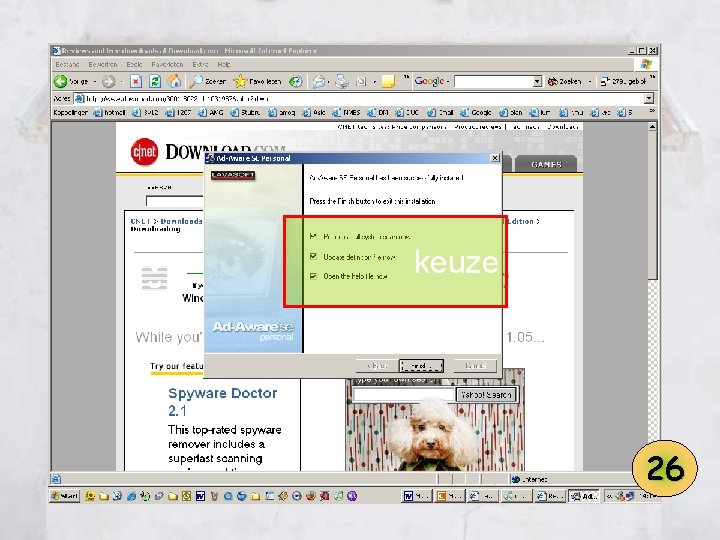720x540 pixels.
Task: Expand the Forward button history arrow
Action: [x=122, y=82]
